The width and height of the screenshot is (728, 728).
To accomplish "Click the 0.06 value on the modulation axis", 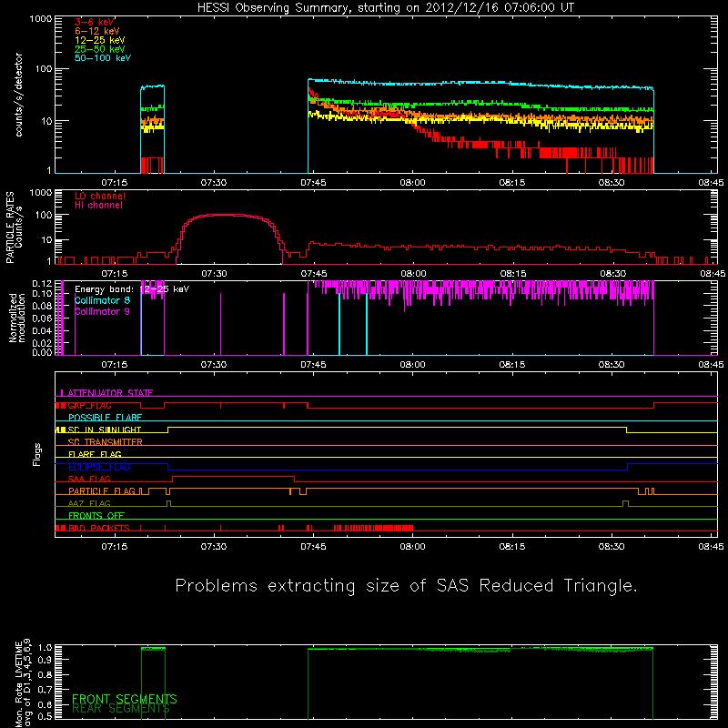I will [42, 318].
